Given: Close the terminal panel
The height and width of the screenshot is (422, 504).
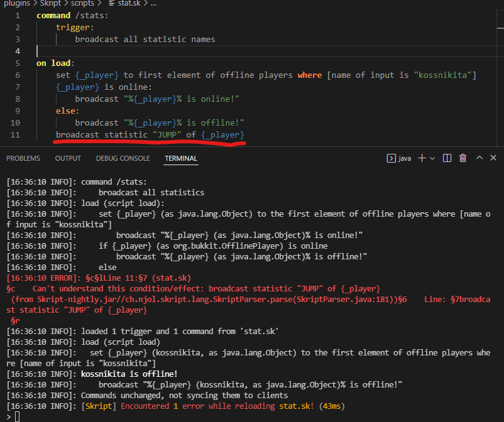Looking at the screenshot, I should pos(493,158).
